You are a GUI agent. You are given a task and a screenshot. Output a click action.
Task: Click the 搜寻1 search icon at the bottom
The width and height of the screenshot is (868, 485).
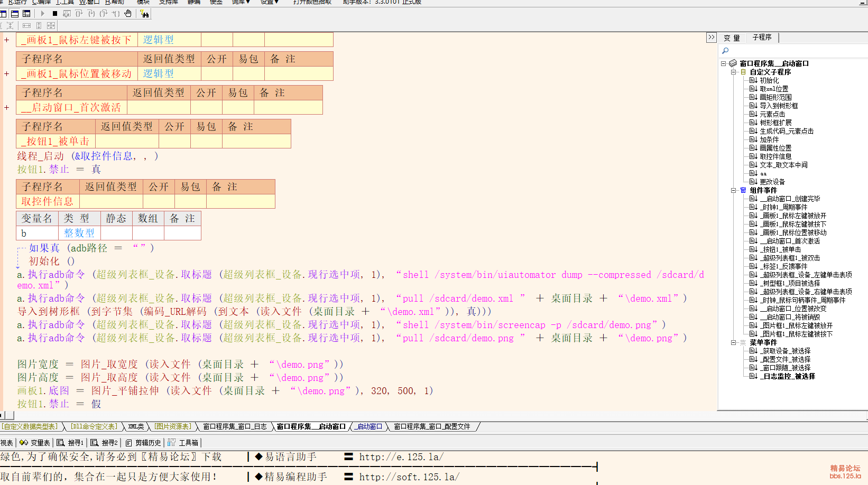[x=61, y=443]
